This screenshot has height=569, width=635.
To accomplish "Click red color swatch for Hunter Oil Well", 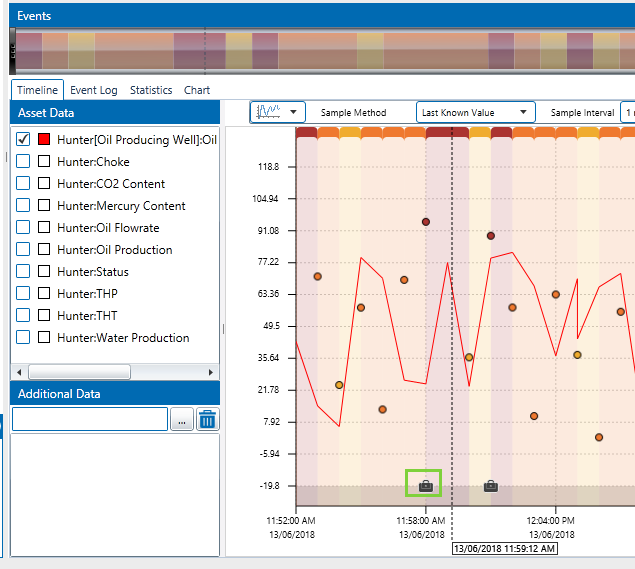I will [x=44, y=140].
